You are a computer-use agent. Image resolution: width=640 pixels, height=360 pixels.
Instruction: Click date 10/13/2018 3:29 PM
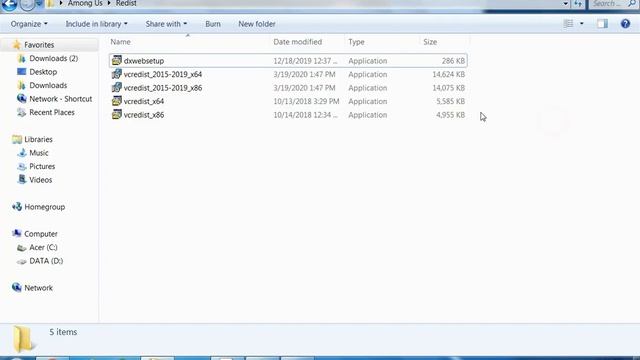306,101
